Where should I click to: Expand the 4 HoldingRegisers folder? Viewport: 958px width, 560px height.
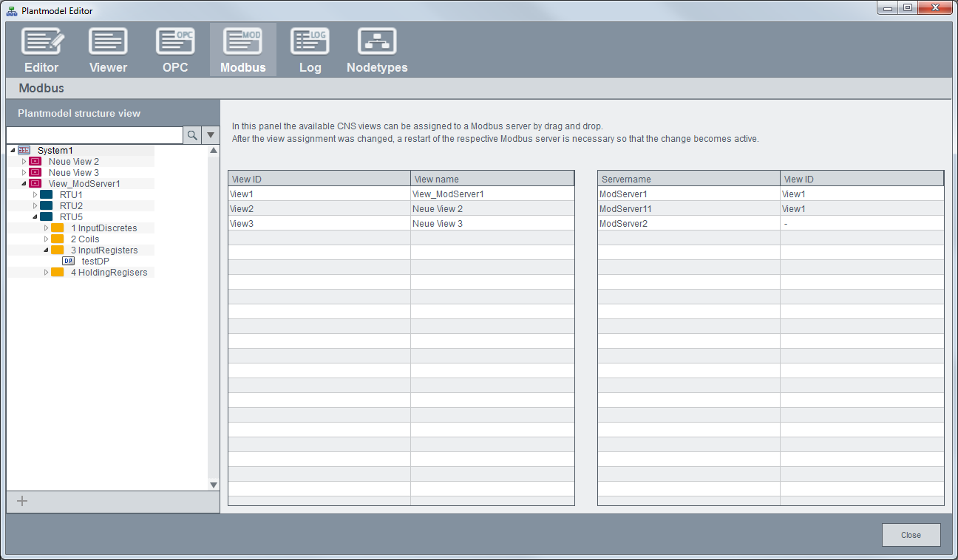tap(46, 273)
